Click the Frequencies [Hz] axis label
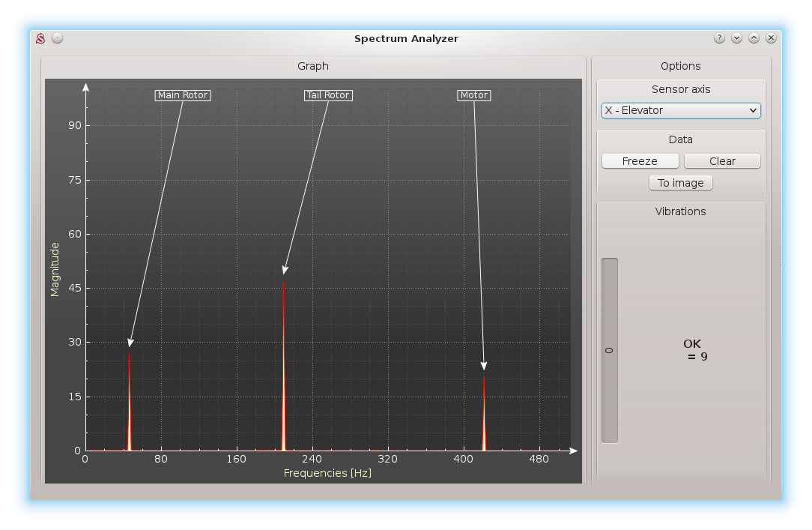 coord(327,473)
